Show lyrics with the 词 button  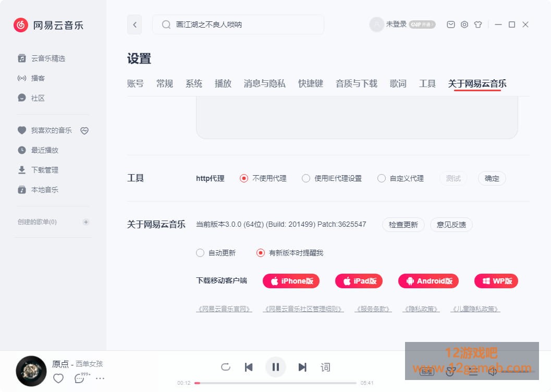325,367
